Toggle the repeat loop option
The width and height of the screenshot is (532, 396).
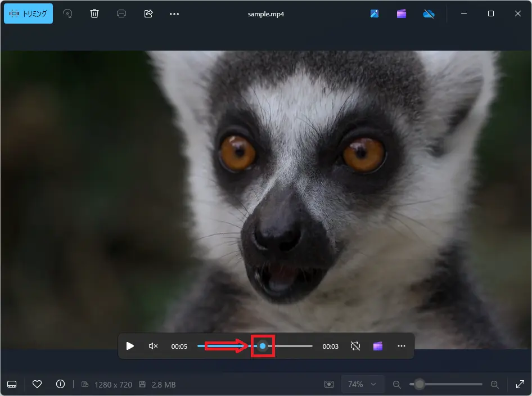tap(355, 346)
